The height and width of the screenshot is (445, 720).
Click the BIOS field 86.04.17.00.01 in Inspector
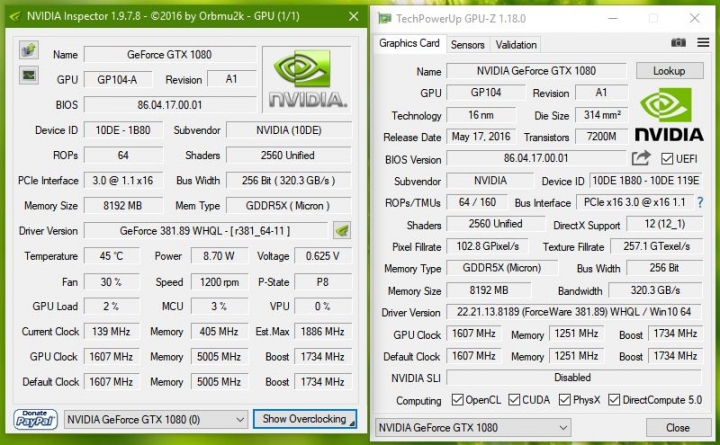169,105
